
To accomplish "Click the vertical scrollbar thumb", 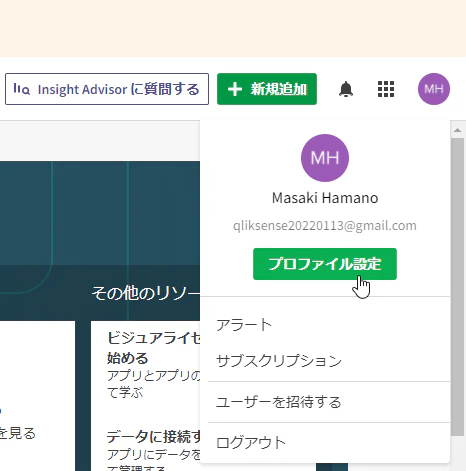I will point(457,287).
